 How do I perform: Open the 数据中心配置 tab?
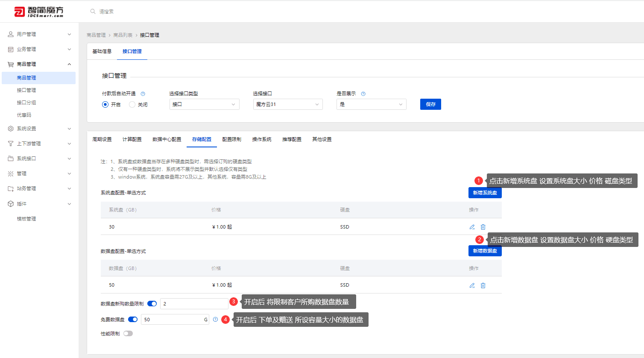(x=167, y=139)
